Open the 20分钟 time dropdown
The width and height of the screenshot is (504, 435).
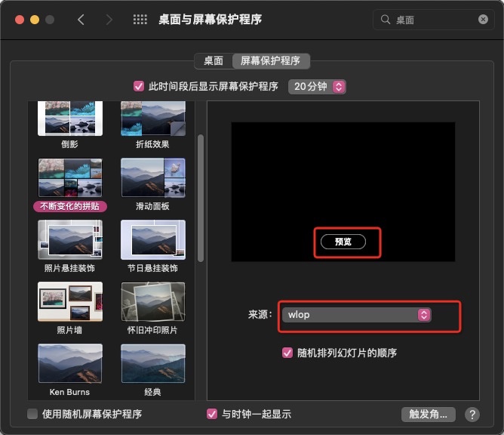(x=317, y=87)
